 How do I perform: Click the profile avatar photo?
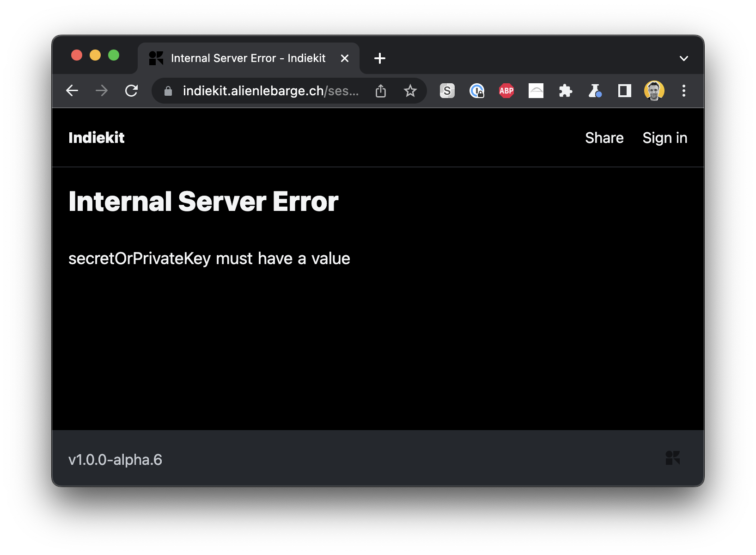pos(654,91)
